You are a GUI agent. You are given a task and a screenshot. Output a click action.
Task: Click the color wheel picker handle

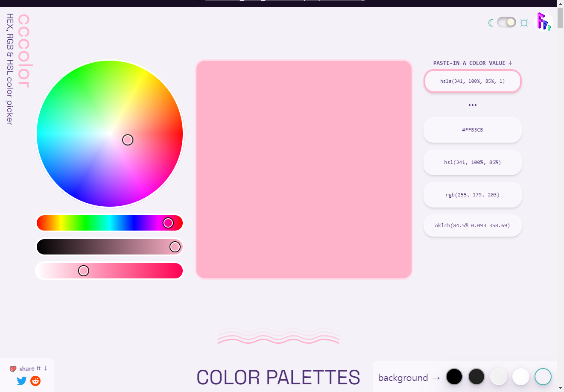(x=128, y=140)
